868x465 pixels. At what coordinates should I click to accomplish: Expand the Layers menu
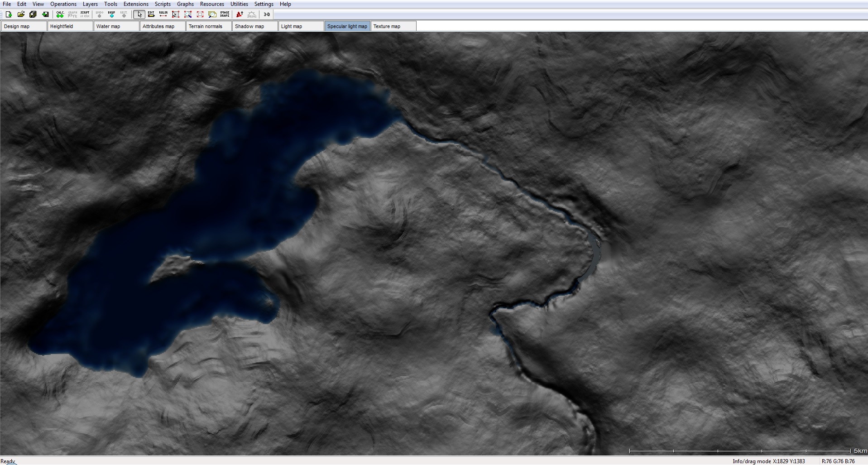[90, 4]
